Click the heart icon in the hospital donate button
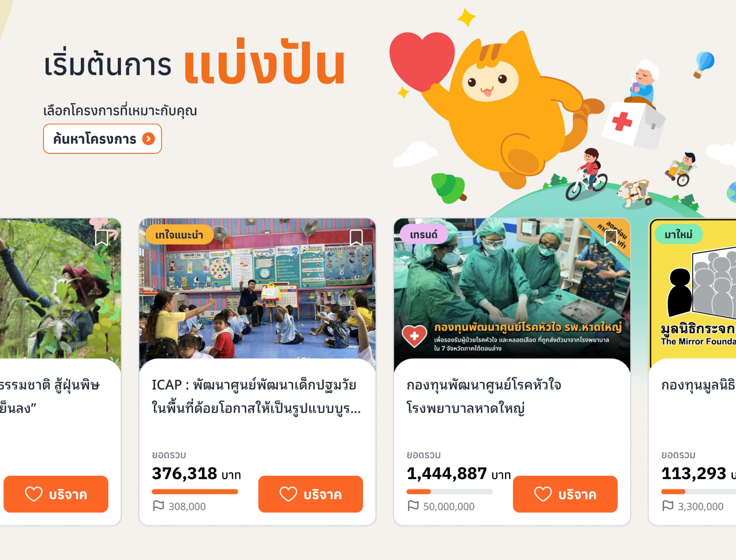The height and width of the screenshot is (560, 736). pos(543,494)
